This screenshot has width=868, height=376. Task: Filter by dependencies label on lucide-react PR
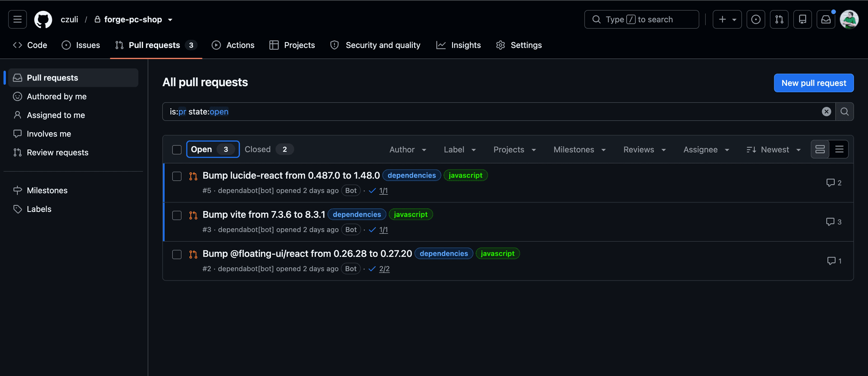(x=412, y=175)
